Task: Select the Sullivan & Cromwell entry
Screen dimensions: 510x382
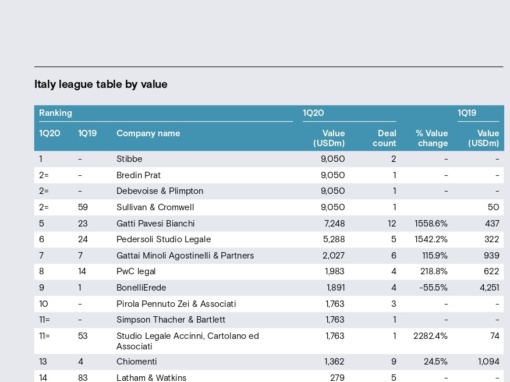Action: pyautogui.click(x=155, y=207)
